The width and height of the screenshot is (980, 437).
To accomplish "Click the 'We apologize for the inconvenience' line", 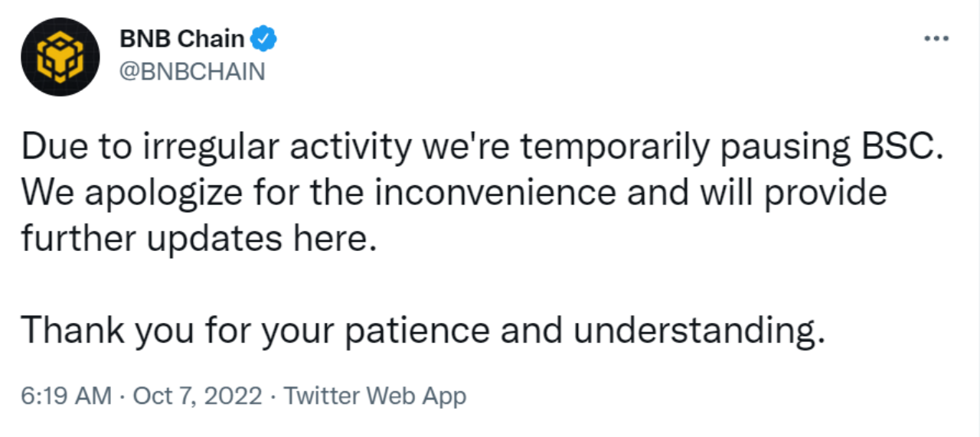I will tap(453, 193).
